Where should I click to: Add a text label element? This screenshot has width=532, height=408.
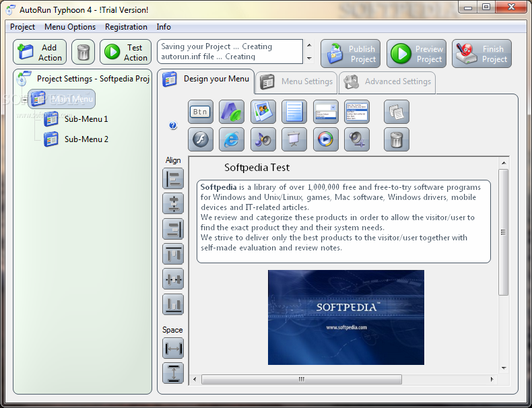coord(232,112)
